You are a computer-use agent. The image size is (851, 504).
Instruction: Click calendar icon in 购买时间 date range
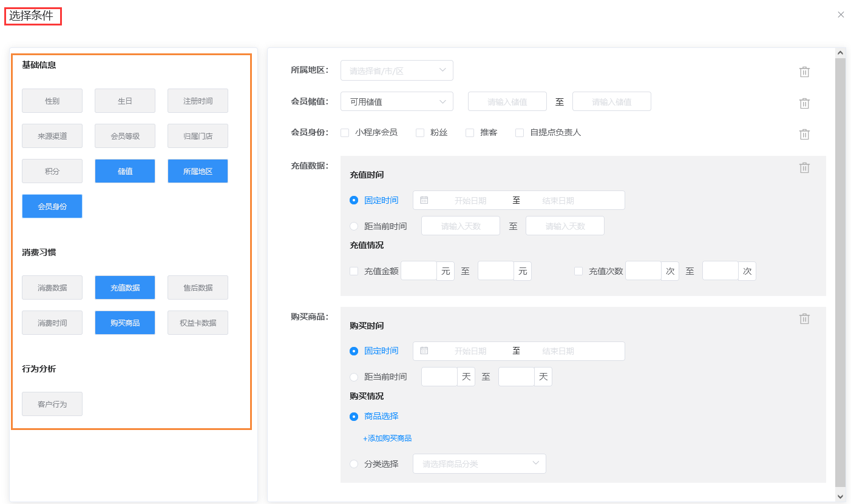pos(424,351)
